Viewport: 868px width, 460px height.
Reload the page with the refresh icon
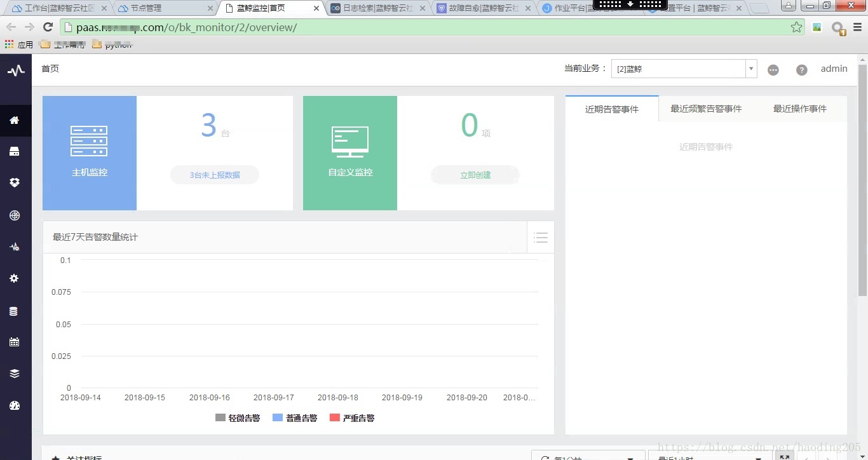pos(48,27)
